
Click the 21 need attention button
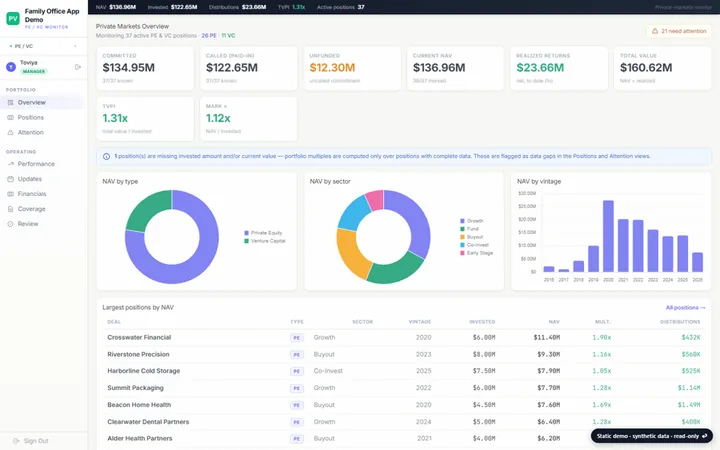[679, 31]
